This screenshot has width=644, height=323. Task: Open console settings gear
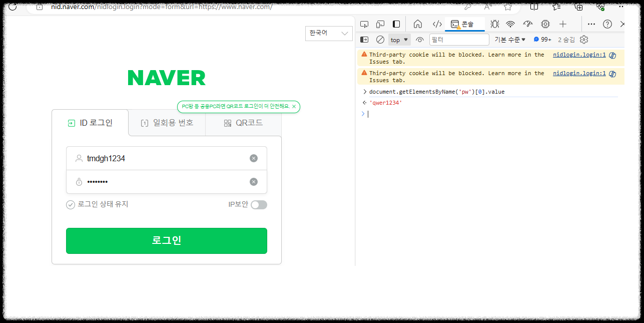(x=584, y=40)
